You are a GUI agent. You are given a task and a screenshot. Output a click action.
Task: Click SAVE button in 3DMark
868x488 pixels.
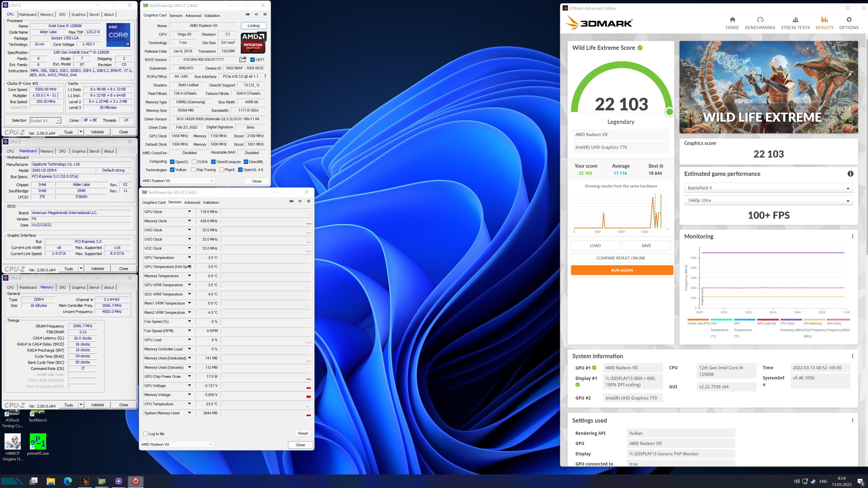click(x=646, y=246)
